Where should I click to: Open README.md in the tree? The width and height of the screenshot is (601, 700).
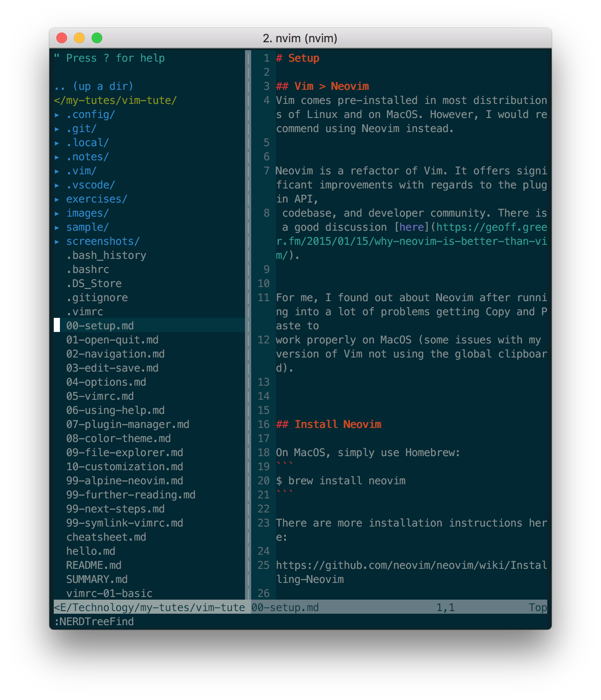coord(94,565)
